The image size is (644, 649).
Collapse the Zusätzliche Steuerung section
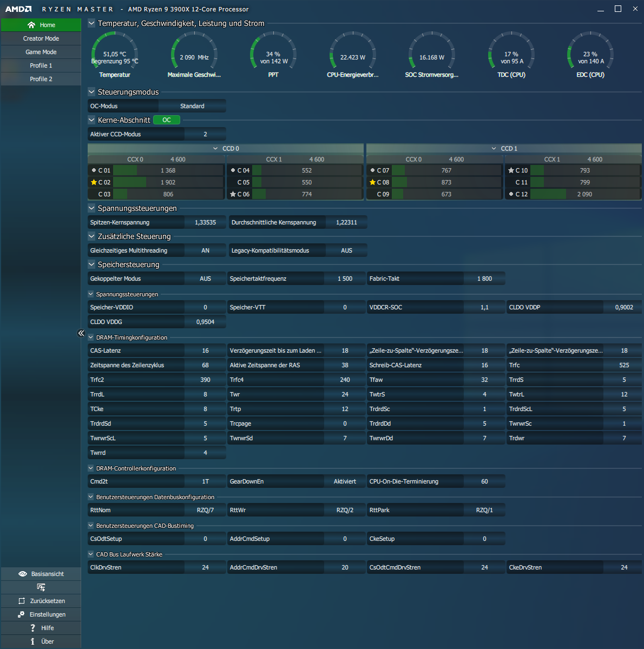(x=91, y=236)
